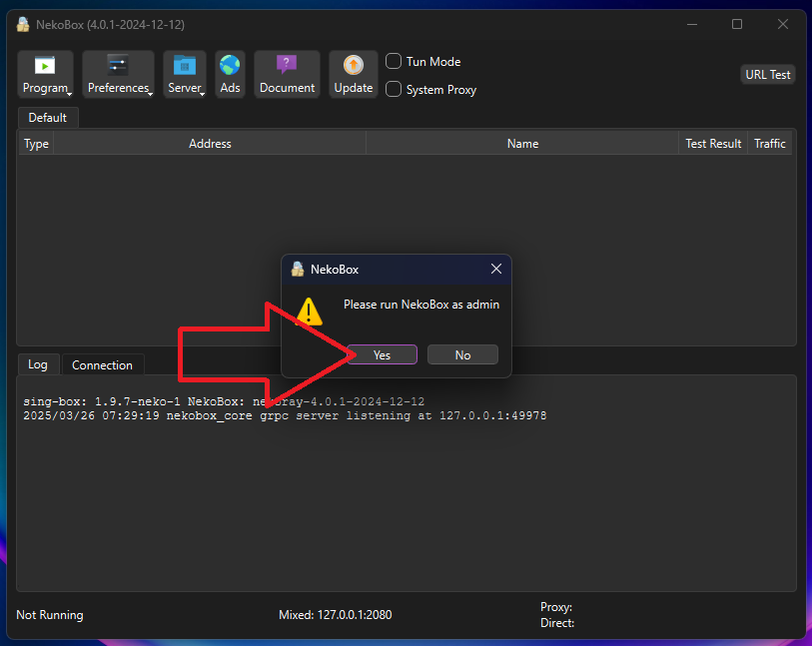Sort by the Traffic column header
This screenshot has height=646, width=812.
click(x=769, y=144)
